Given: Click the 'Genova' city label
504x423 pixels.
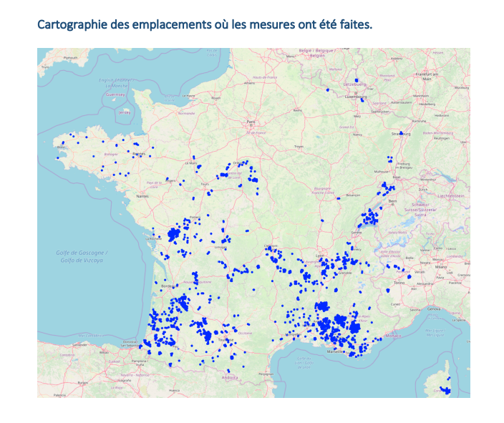Looking at the screenshot, I should (434, 309).
